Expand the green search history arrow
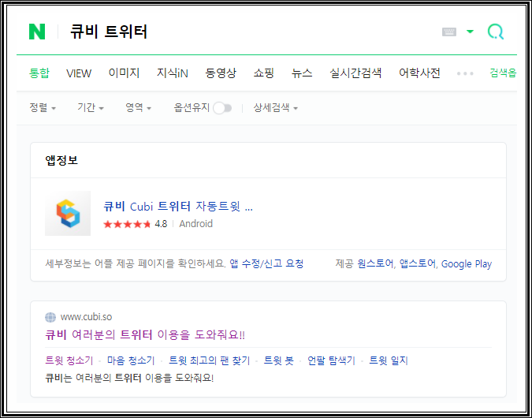 tap(470, 32)
